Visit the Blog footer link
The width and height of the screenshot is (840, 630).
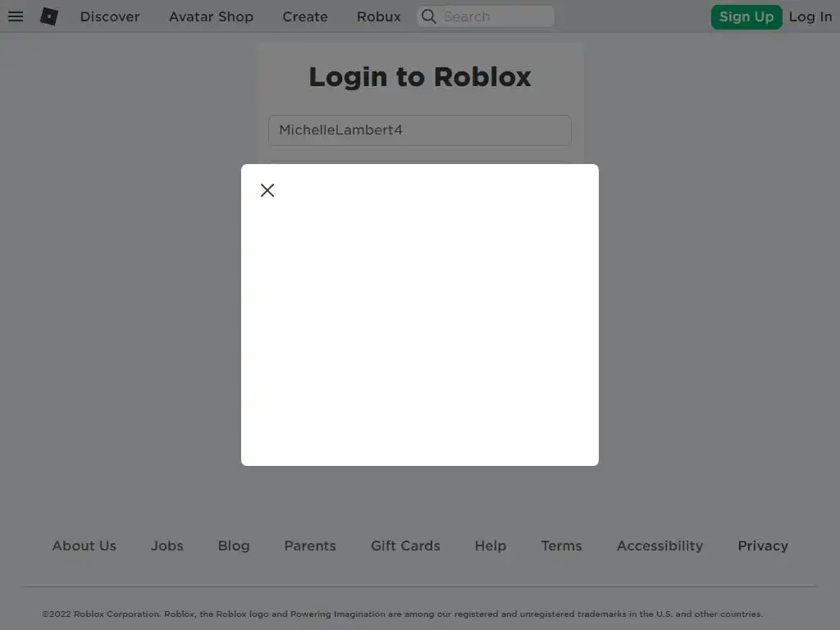[x=234, y=546]
